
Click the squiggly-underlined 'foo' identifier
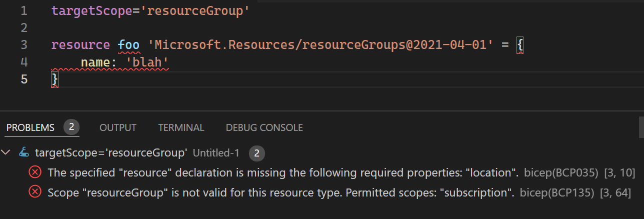[128, 44]
